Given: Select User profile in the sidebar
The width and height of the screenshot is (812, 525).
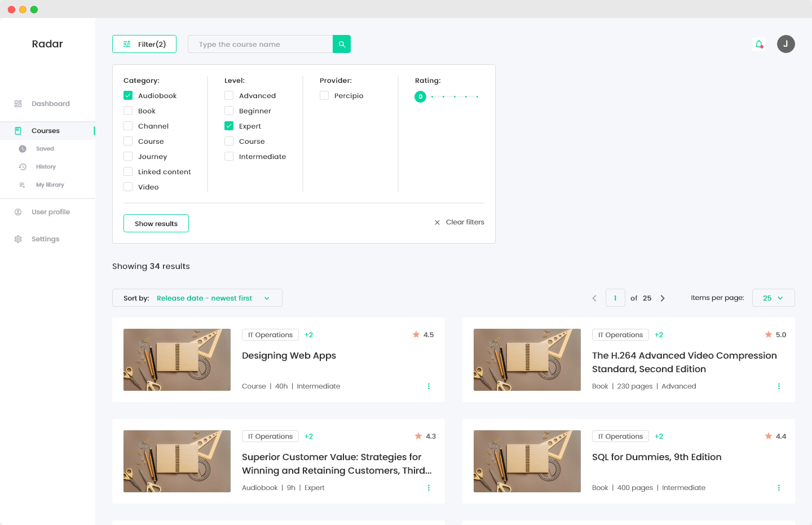Looking at the screenshot, I should click(51, 211).
